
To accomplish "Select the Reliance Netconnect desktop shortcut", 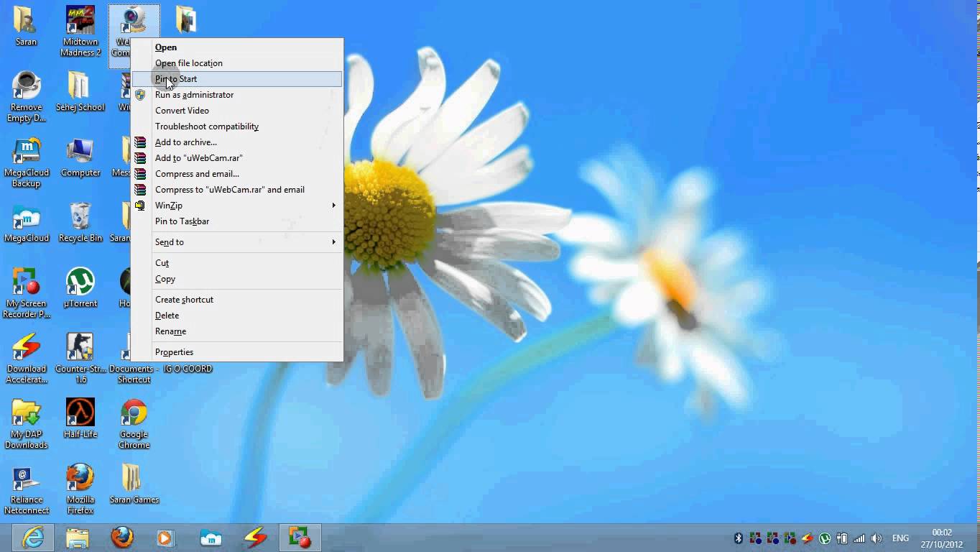I will pyautogui.click(x=27, y=489).
